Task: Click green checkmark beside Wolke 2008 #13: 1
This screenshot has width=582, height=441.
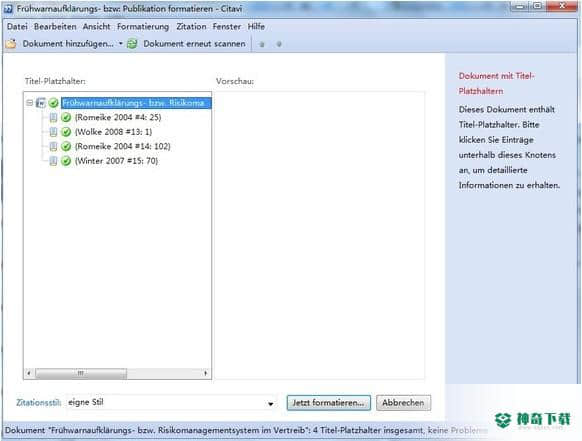Action: pyautogui.click(x=66, y=132)
